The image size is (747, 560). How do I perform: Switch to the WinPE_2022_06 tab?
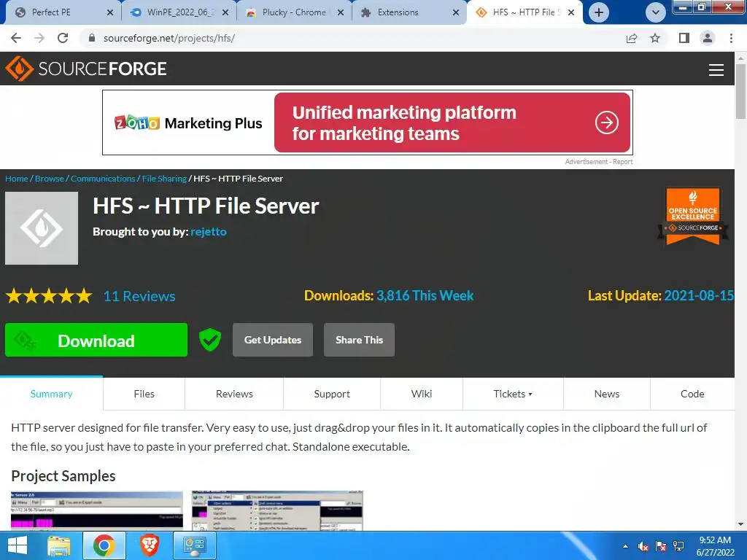(x=178, y=12)
